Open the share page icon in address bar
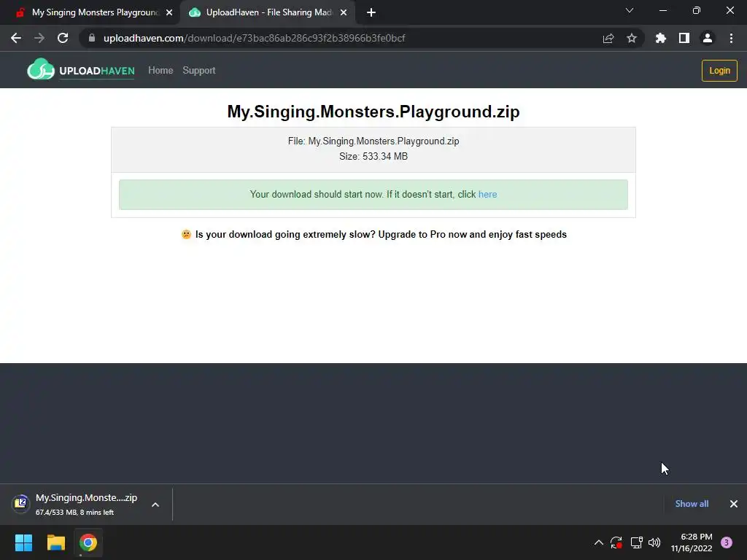The height and width of the screenshot is (560, 747). click(x=608, y=38)
